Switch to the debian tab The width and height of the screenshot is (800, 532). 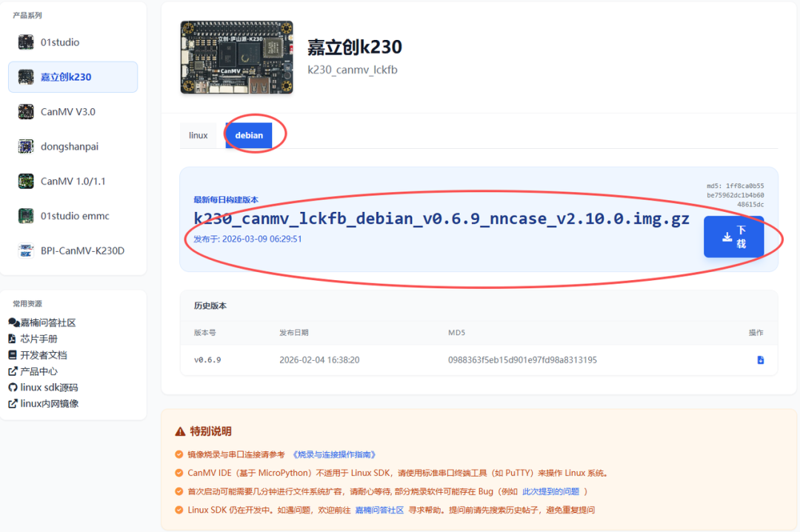click(249, 135)
